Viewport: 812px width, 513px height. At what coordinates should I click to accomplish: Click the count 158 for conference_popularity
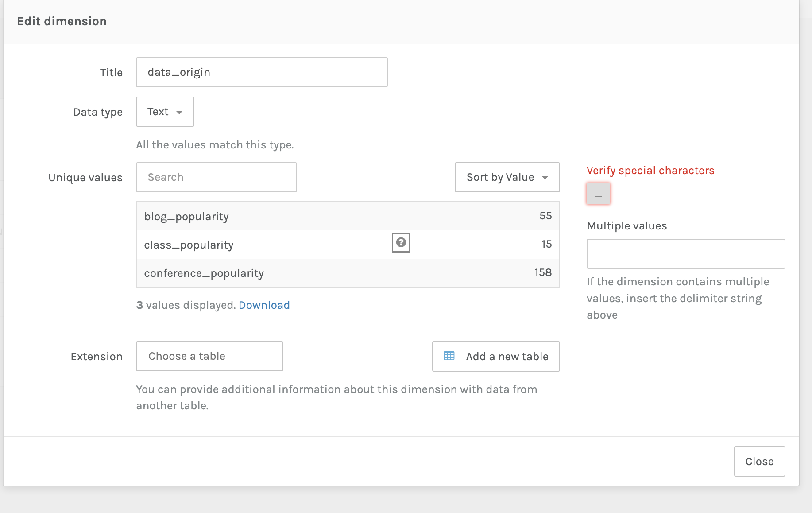(x=543, y=273)
